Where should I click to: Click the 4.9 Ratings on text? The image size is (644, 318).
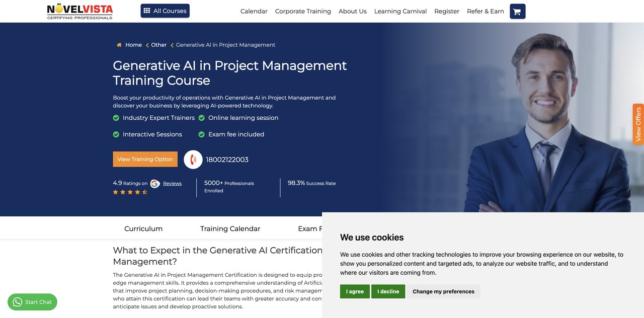(130, 183)
